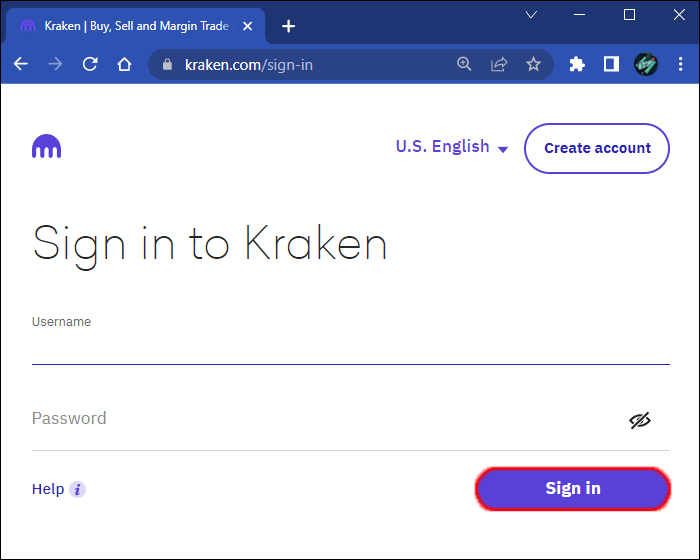Open the Help link
Image resolution: width=700 pixels, height=560 pixels.
(48, 489)
